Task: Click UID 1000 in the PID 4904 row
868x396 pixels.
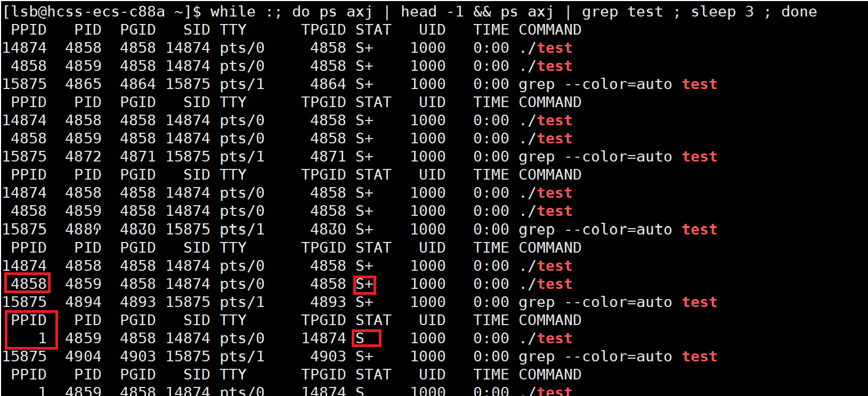Action: tap(428, 357)
